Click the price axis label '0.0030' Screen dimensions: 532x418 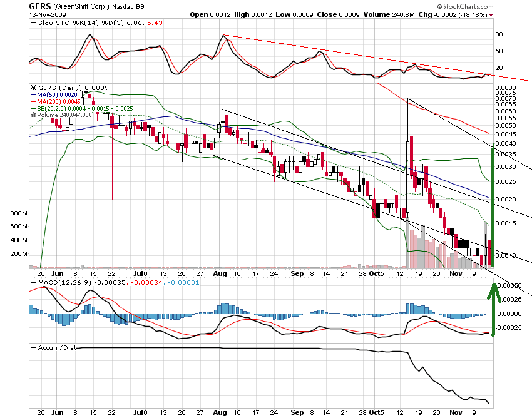[506, 167]
